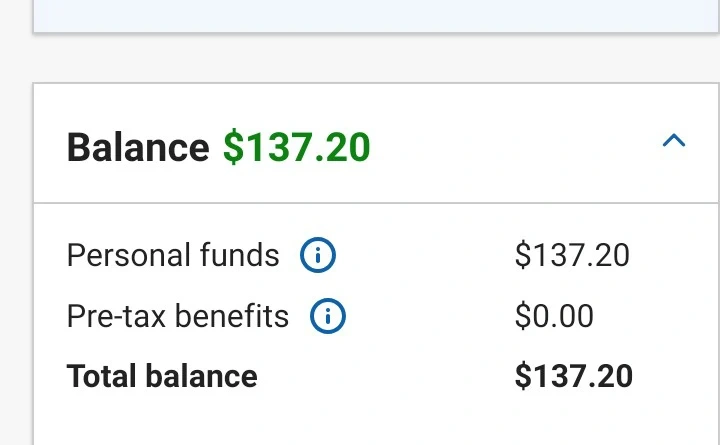Click the gray gap between the two cards

coord(370,58)
